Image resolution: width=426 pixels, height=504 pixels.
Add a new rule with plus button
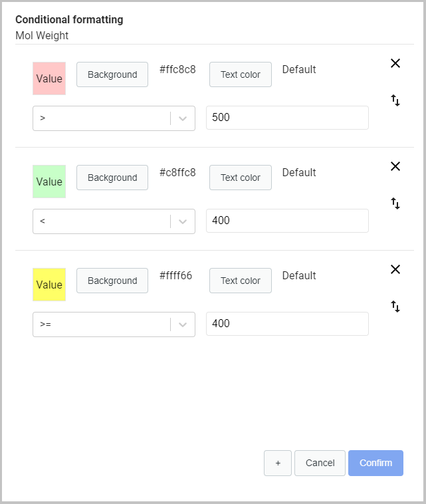[x=278, y=463]
